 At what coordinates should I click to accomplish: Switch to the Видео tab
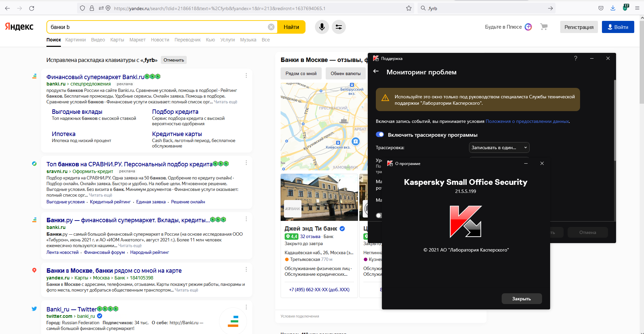(x=98, y=40)
